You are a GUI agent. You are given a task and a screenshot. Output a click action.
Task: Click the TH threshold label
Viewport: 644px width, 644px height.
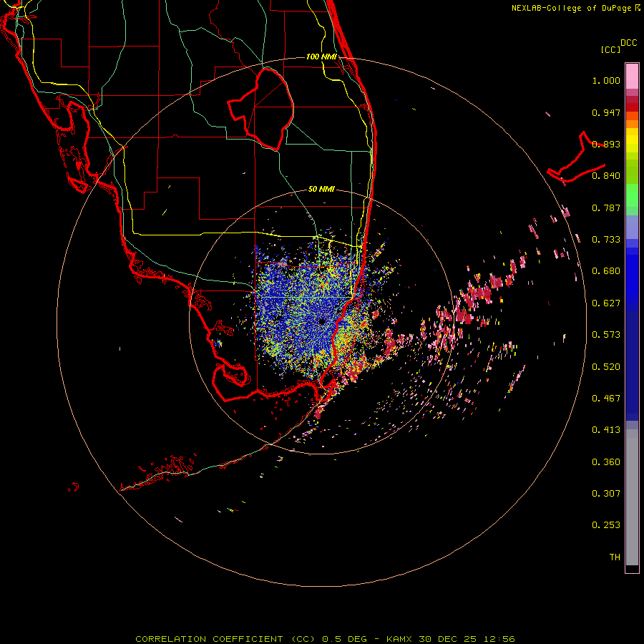pyautogui.click(x=615, y=557)
